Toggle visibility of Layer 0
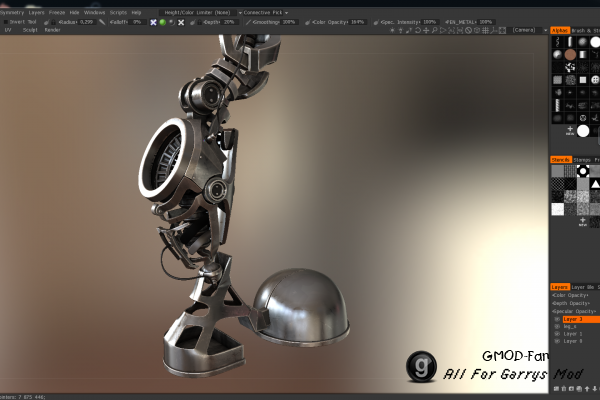The height and width of the screenshot is (400, 600). point(557,341)
